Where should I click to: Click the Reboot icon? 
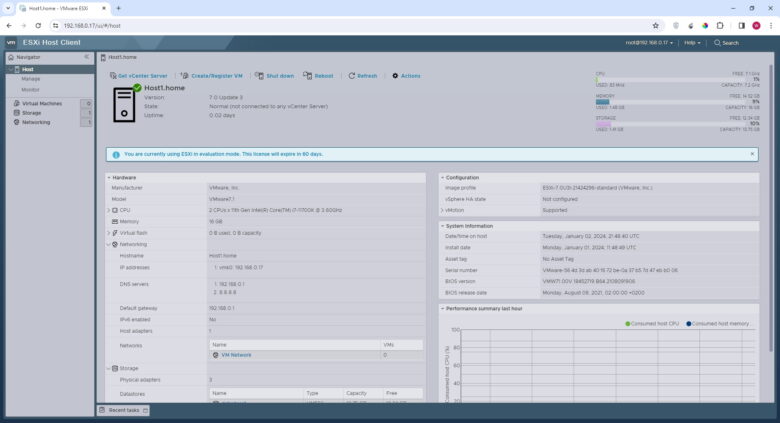307,76
